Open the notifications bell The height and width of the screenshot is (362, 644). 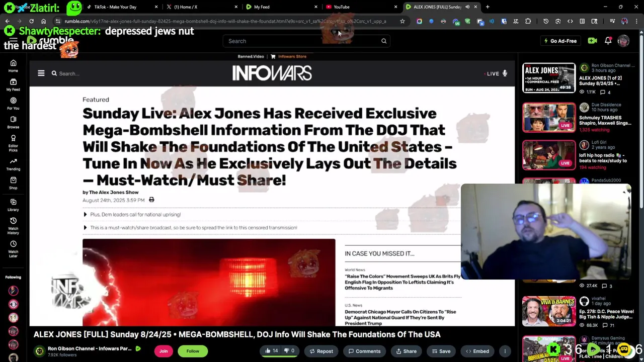(608, 41)
